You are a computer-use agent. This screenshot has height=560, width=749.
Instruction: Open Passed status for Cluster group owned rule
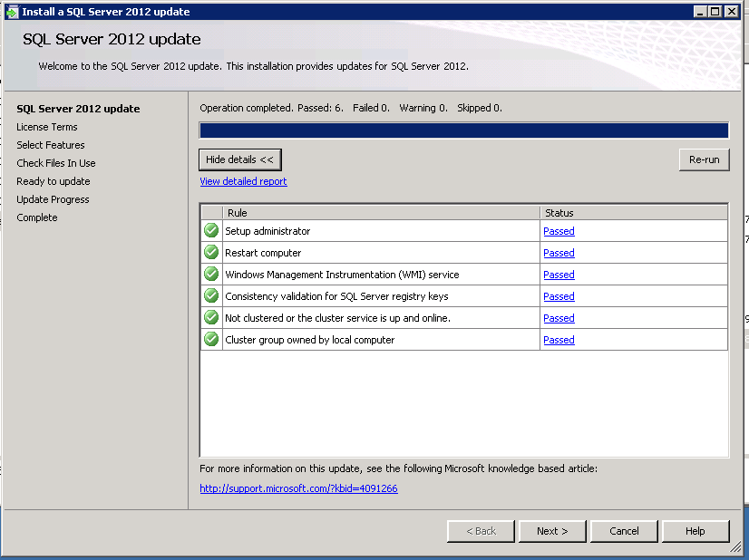click(559, 340)
